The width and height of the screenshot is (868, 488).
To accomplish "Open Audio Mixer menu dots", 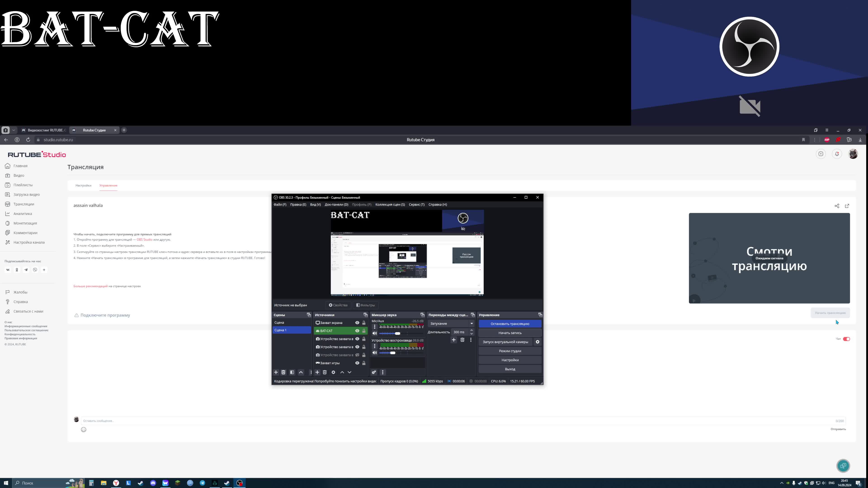I will tap(382, 372).
